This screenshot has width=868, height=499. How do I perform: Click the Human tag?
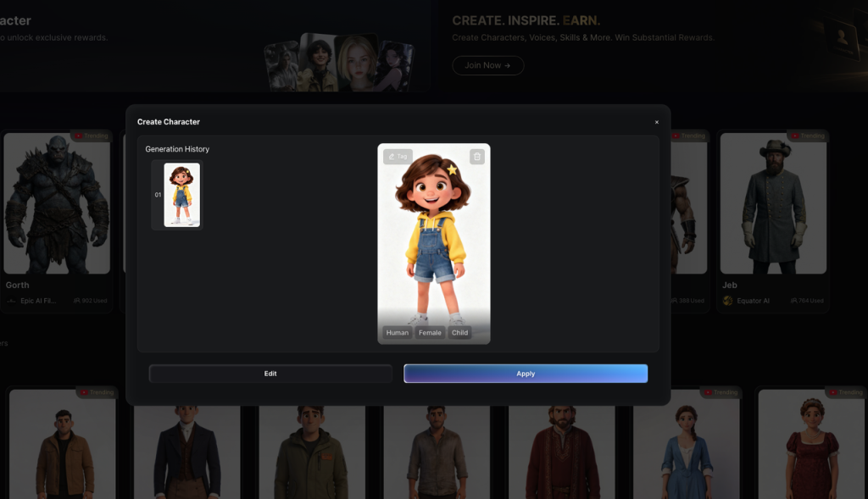(x=397, y=332)
